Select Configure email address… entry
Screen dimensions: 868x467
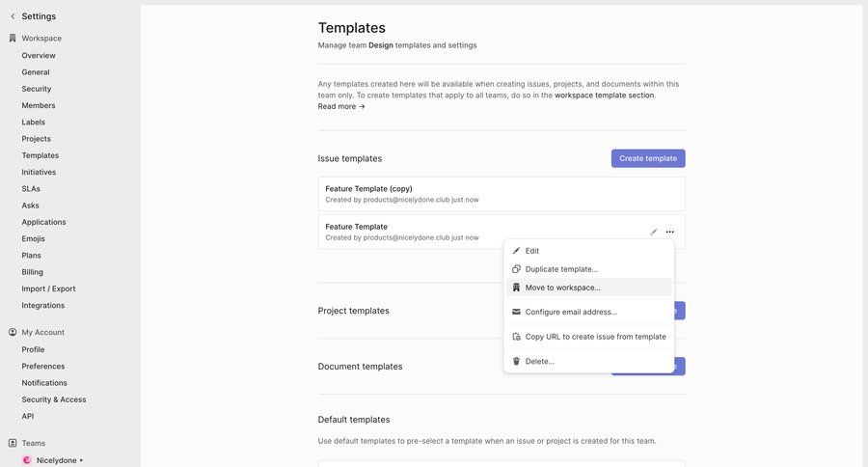coord(589,312)
